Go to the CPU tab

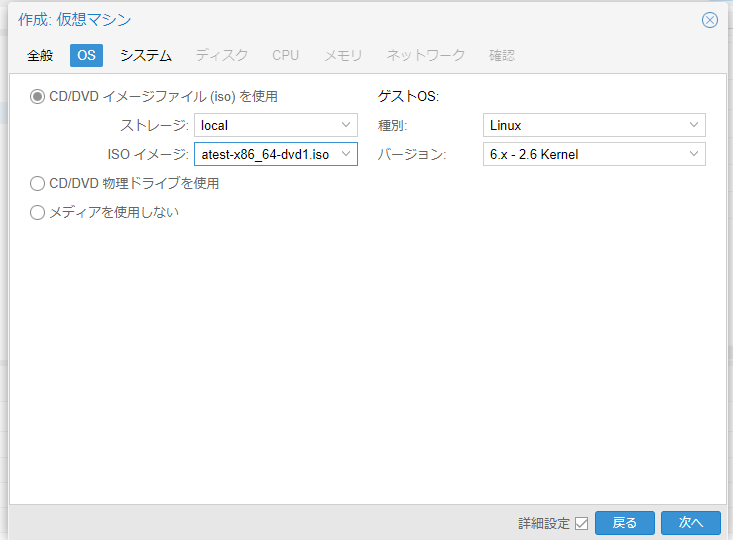[x=285, y=56]
